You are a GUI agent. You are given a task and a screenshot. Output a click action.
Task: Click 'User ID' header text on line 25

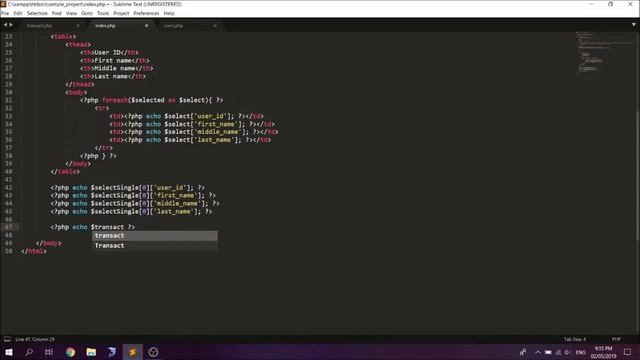[108, 52]
